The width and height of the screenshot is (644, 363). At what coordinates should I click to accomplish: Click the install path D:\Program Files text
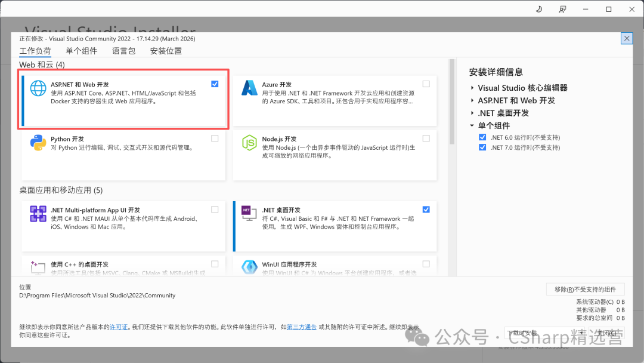[x=97, y=296]
